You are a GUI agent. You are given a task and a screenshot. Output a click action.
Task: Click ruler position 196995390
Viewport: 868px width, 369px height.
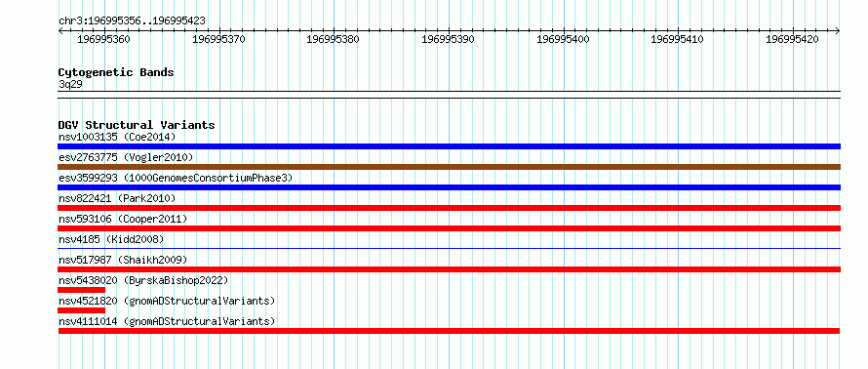click(x=448, y=39)
